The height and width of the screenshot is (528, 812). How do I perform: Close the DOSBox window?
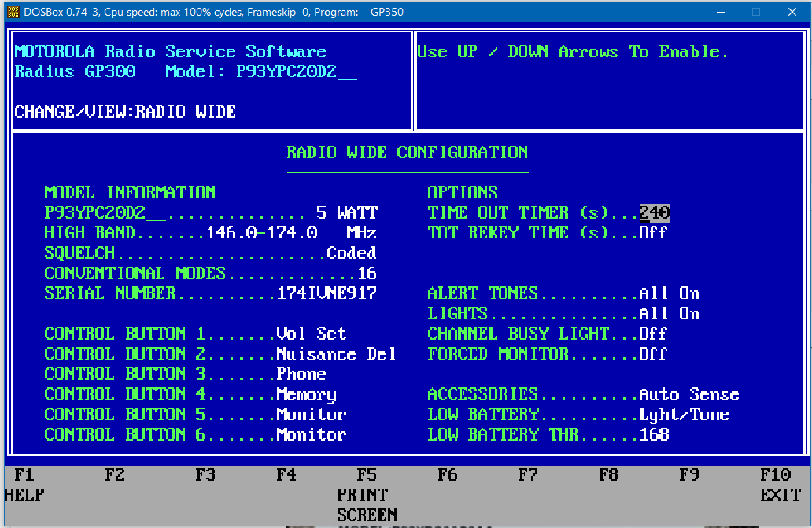pyautogui.click(x=792, y=12)
